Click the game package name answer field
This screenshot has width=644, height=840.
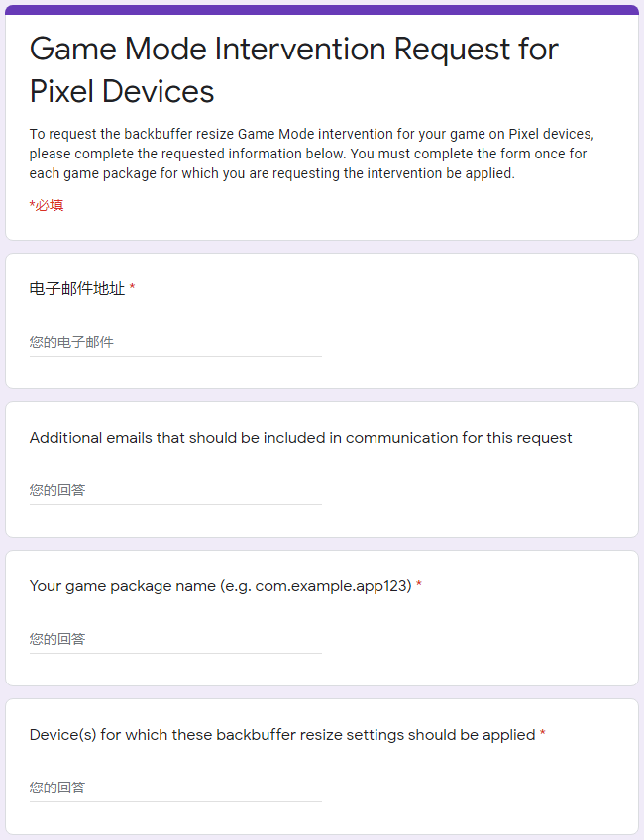(x=175, y=640)
